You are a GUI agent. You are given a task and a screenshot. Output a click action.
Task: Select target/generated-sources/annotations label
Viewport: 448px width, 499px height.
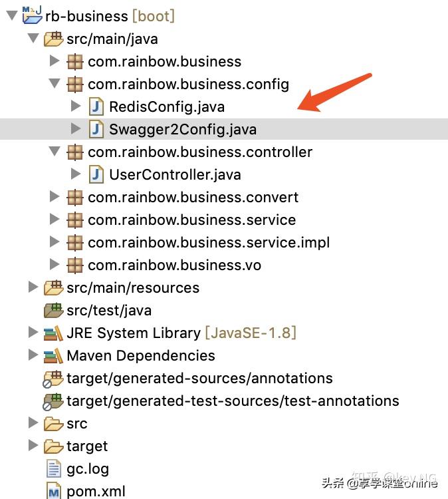(199, 379)
